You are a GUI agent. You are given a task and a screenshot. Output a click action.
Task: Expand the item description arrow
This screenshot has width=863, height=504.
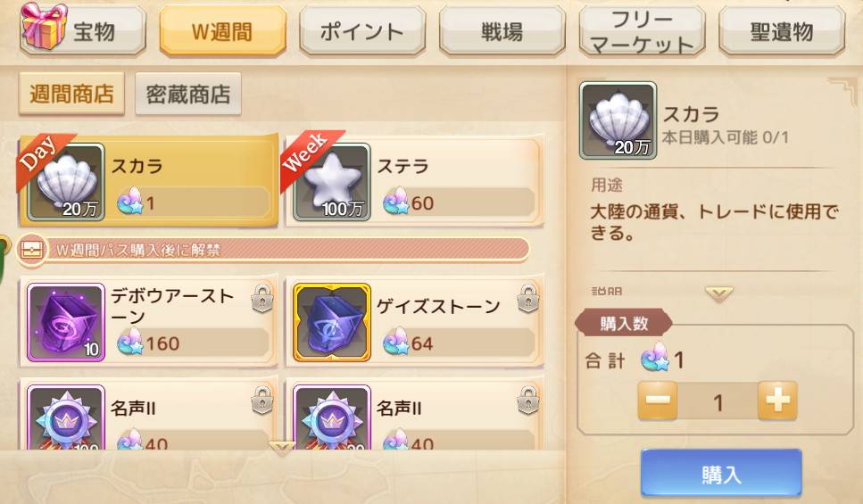tap(718, 294)
